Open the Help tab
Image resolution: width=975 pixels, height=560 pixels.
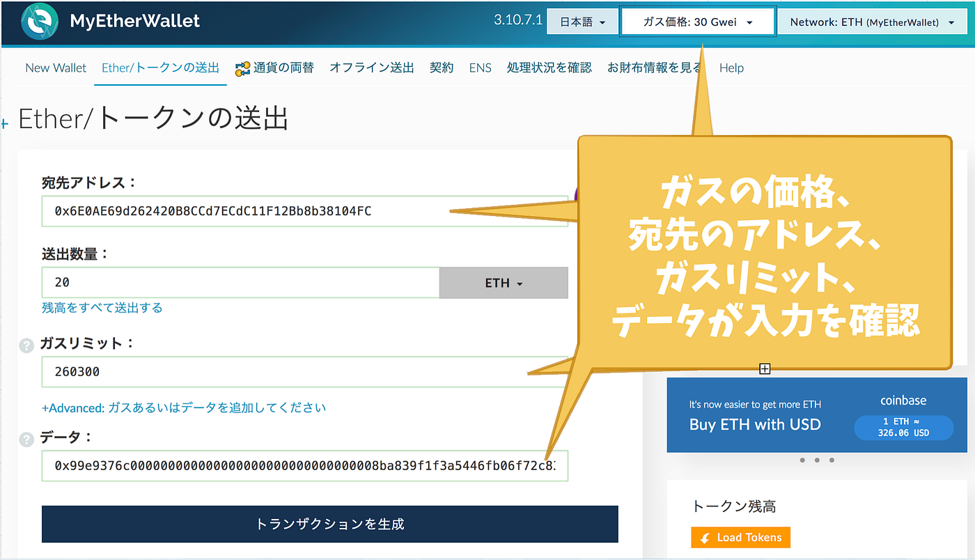click(731, 68)
